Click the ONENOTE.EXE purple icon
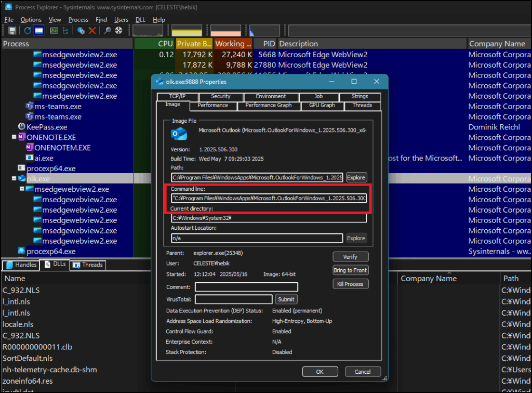 [22, 137]
